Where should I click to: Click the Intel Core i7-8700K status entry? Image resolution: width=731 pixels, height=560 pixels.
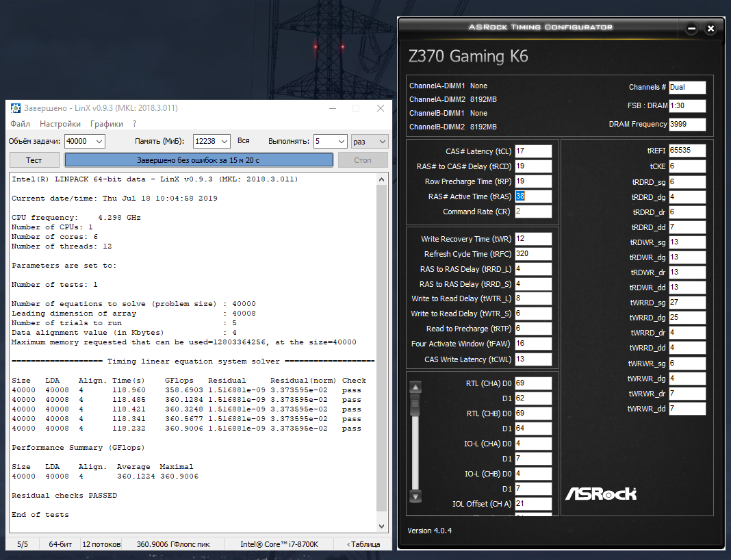point(279,544)
